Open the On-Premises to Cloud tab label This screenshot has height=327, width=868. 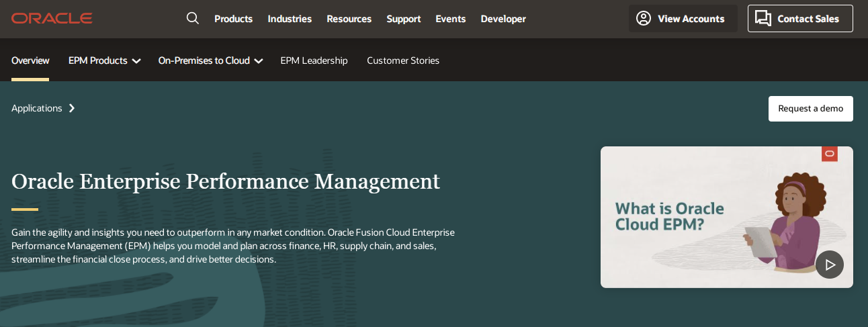click(204, 60)
